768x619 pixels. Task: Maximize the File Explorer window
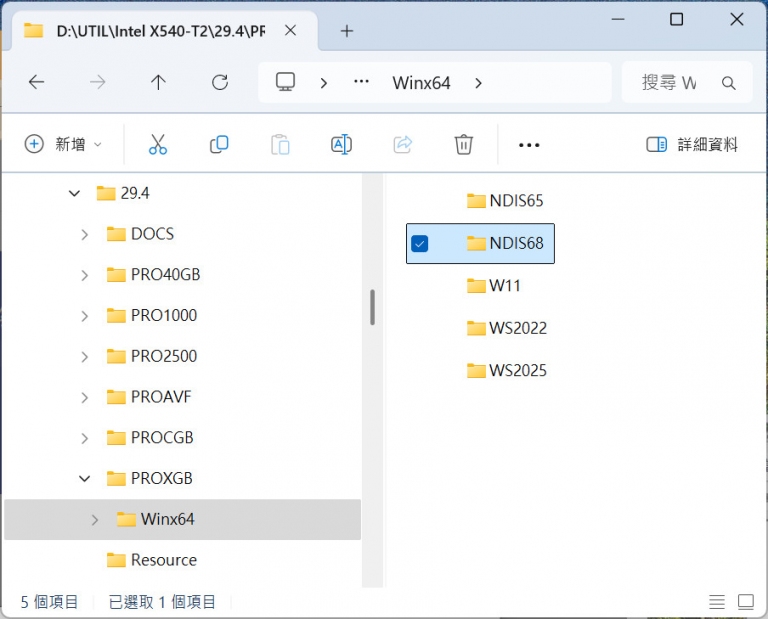(676, 20)
